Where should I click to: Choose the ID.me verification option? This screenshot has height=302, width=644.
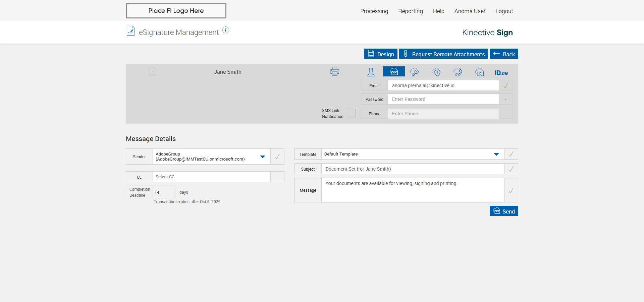501,73
